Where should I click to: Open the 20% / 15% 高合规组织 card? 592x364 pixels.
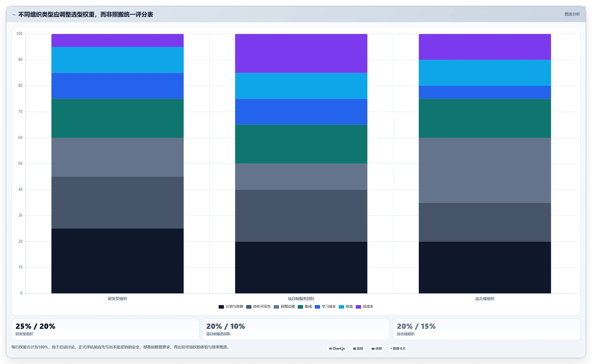point(486,329)
